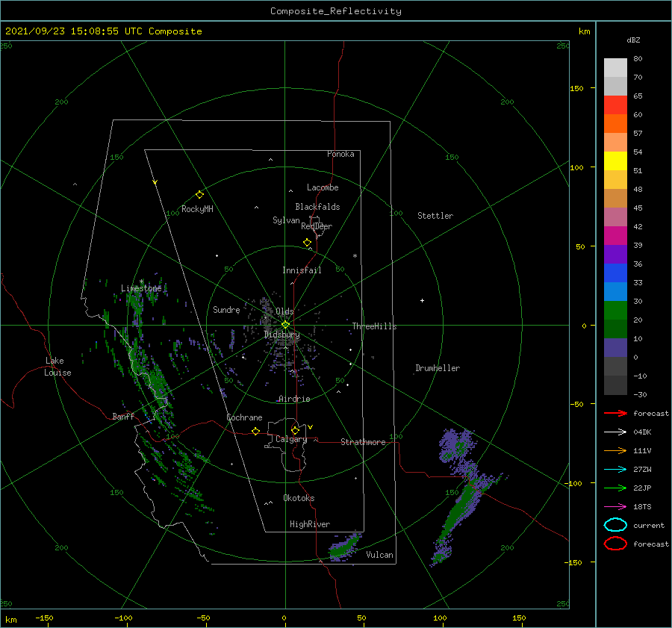Select the red 'forecast' ellipse icon
This screenshot has width=672, height=628.
click(615, 544)
